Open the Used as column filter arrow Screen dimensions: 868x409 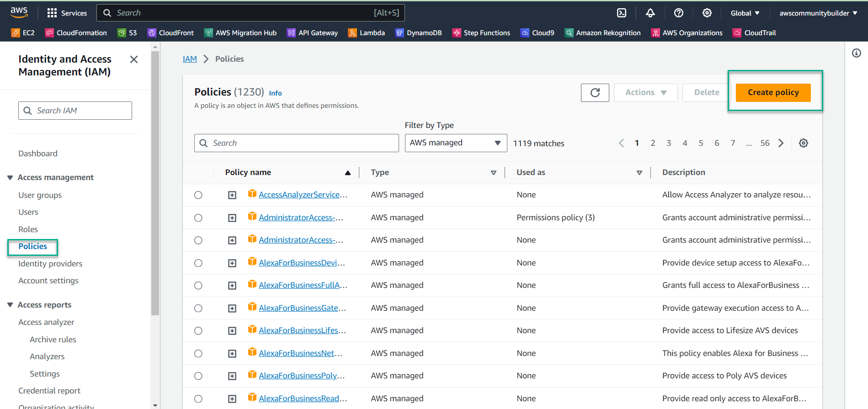639,173
